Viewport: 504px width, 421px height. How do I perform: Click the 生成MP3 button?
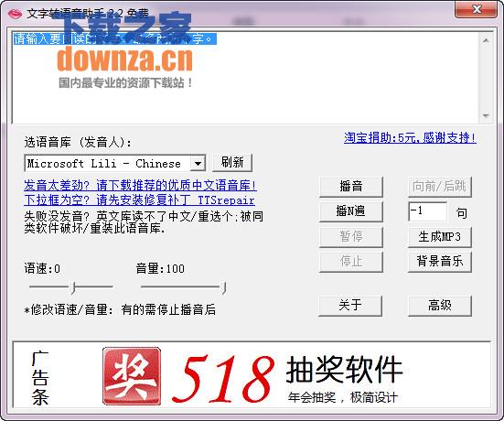pyautogui.click(x=440, y=237)
